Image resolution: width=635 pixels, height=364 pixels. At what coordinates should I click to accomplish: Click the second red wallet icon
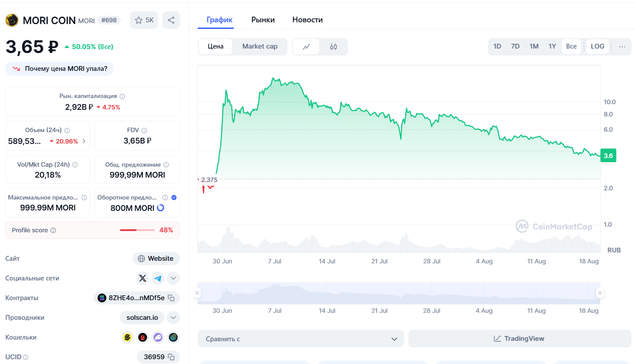(143, 337)
